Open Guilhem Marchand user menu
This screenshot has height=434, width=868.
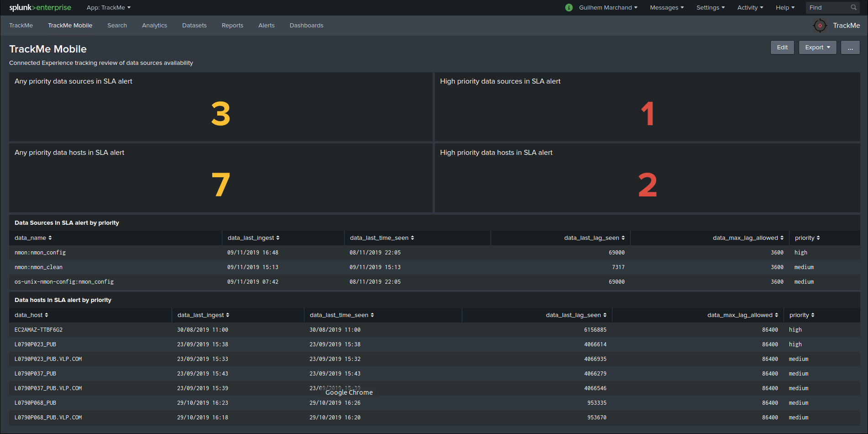coord(608,8)
